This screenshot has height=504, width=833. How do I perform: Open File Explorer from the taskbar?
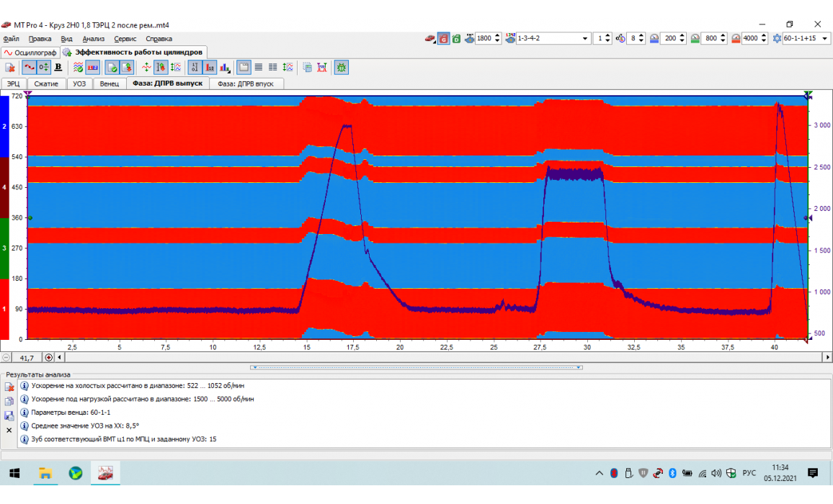click(x=45, y=473)
